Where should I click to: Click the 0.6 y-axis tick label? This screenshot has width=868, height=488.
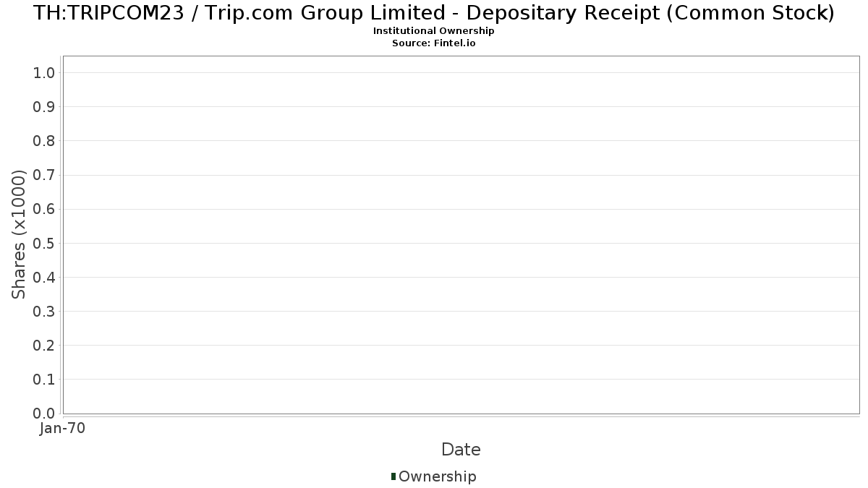43,209
